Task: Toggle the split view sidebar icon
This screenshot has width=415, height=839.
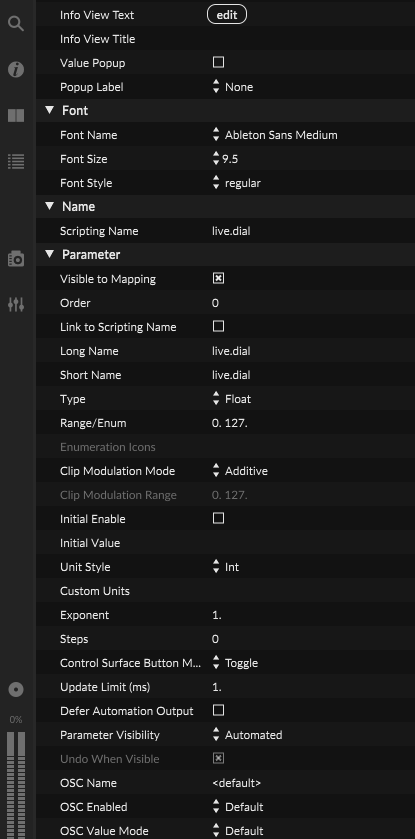Action: (x=16, y=116)
